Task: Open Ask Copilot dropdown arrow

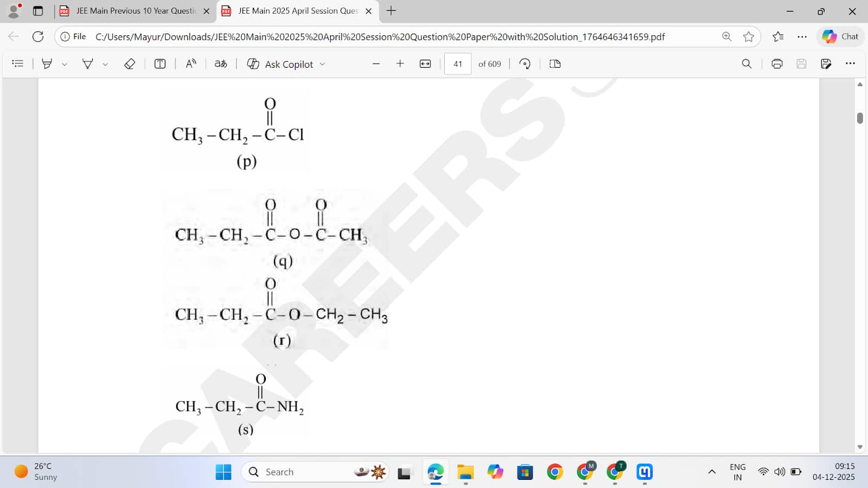Action: coord(322,64)
